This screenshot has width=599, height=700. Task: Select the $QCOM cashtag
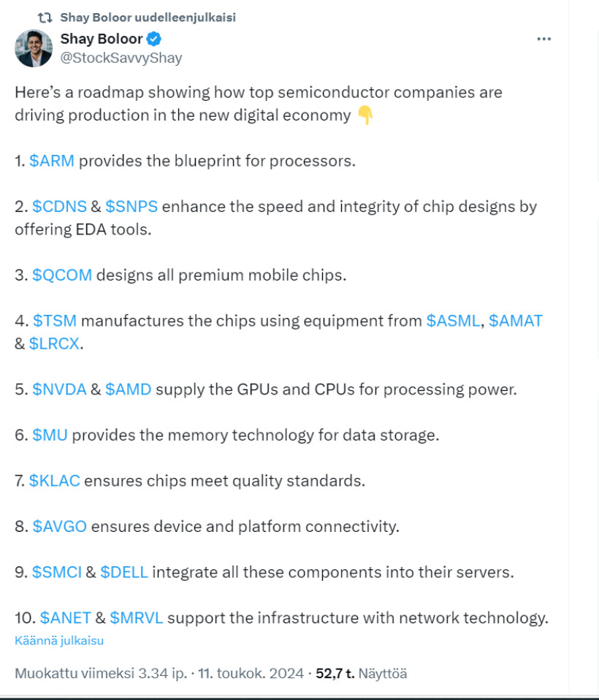[62, 275]
